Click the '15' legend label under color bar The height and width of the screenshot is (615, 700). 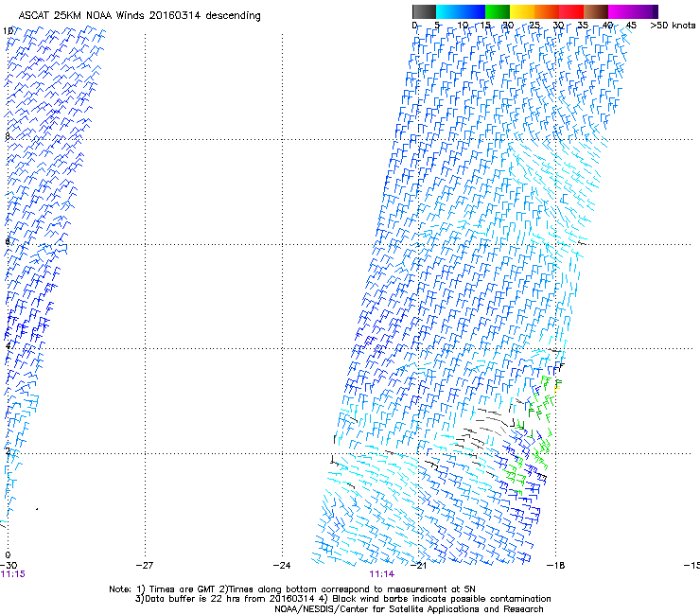pyautogui.click(x=485, y=25)
